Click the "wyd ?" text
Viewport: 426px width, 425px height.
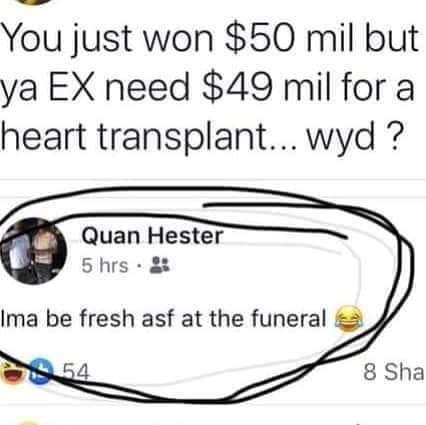(x=352, y=138)
